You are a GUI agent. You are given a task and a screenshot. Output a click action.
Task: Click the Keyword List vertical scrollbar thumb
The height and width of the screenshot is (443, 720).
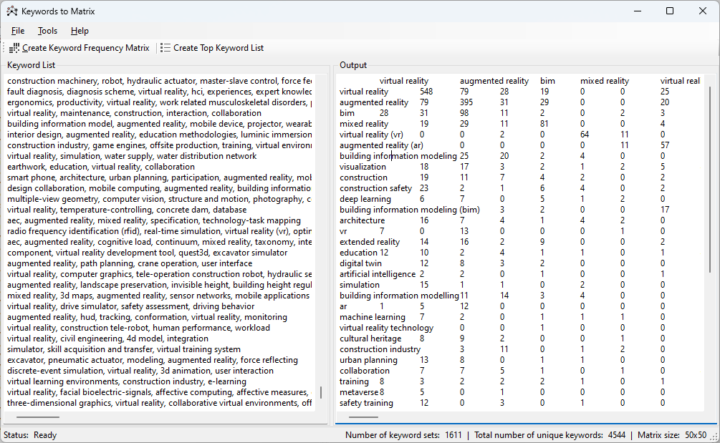click(x=321, y=393)
